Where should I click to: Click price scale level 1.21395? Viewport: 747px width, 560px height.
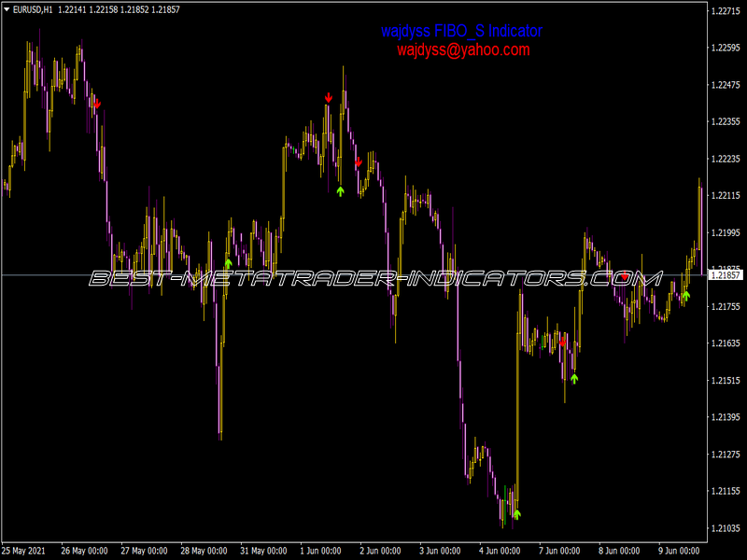[726, 416]
